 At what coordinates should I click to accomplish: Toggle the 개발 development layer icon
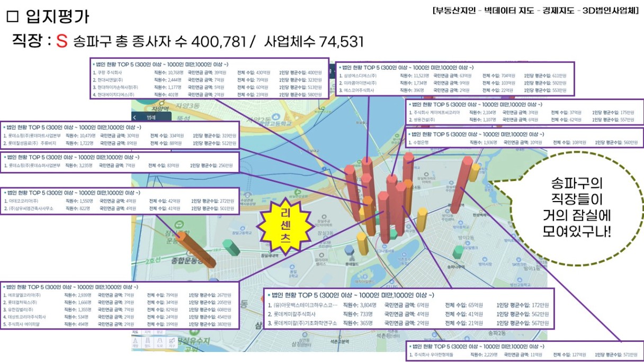[135, 342]
